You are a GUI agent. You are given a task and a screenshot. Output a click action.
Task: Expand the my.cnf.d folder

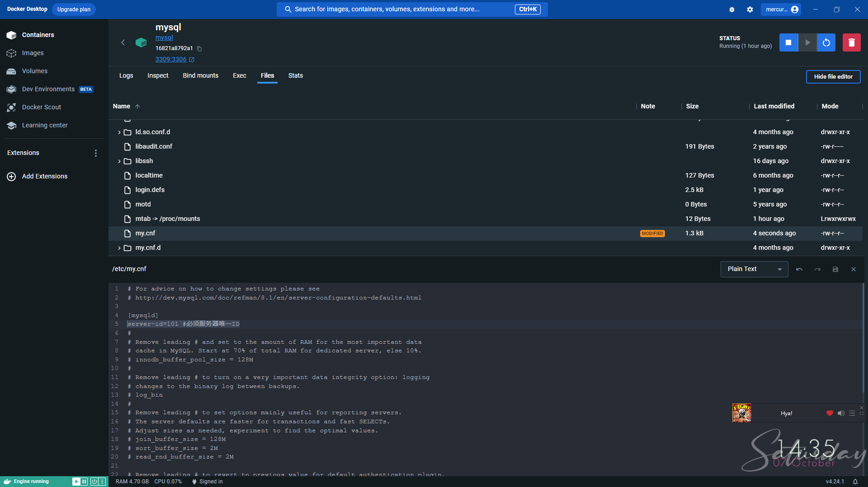pyautogui.click(x=119, y=248)
